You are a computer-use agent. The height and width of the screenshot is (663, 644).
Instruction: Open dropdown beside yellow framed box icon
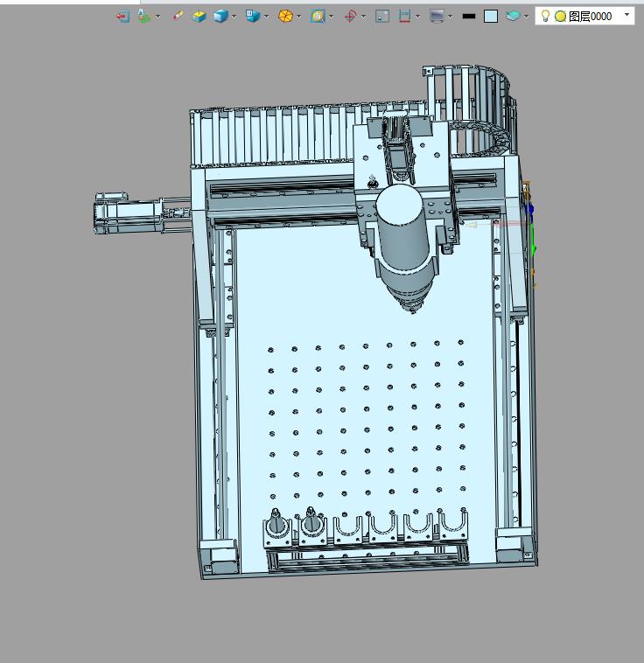click(x=332, y=17)
